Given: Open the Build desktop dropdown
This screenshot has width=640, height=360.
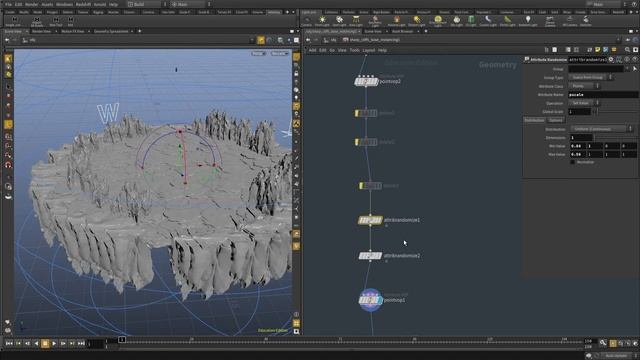Looking at the screenshot, I should 147,4.
